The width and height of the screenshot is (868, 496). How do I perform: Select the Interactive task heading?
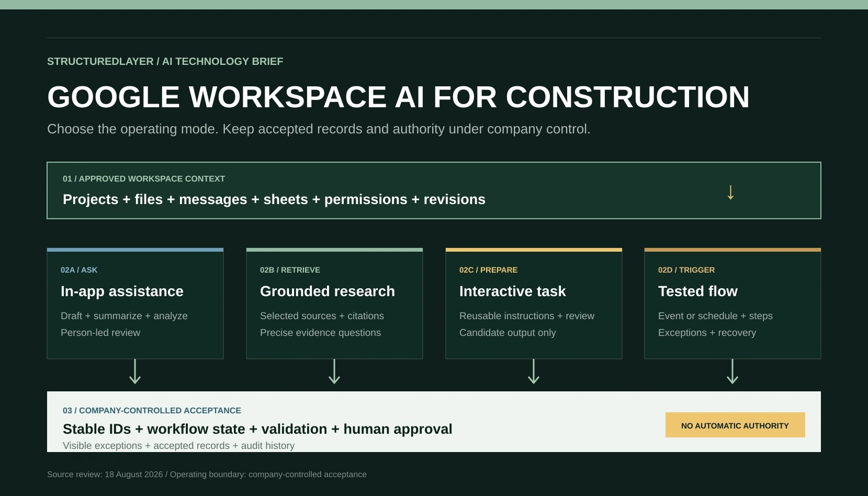coord(513,291)
